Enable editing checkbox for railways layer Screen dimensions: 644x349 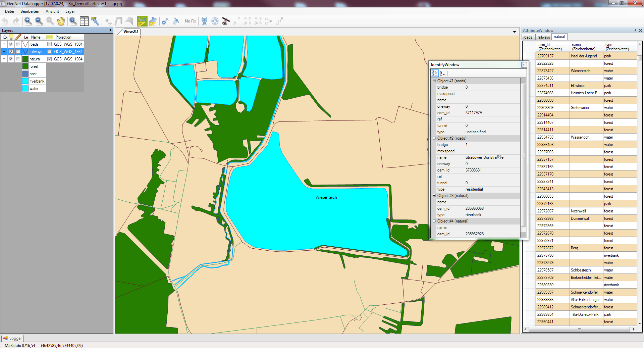18,52
